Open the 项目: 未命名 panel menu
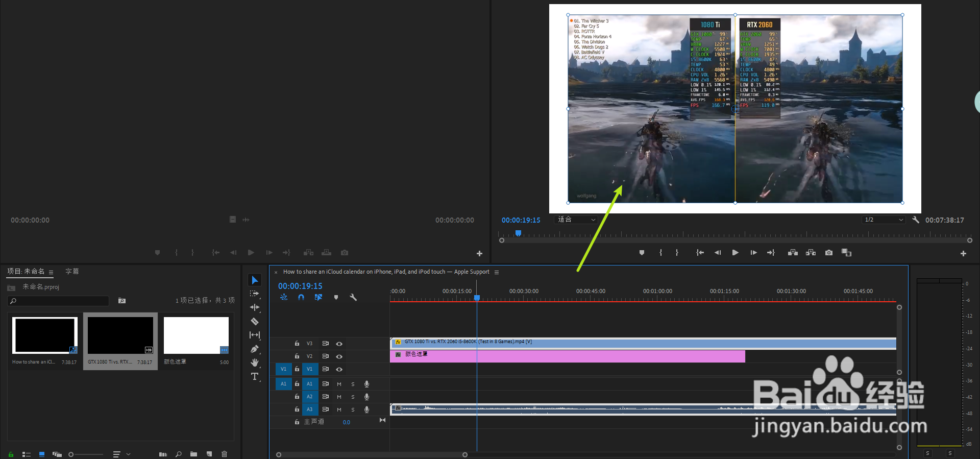 (51, 272)
